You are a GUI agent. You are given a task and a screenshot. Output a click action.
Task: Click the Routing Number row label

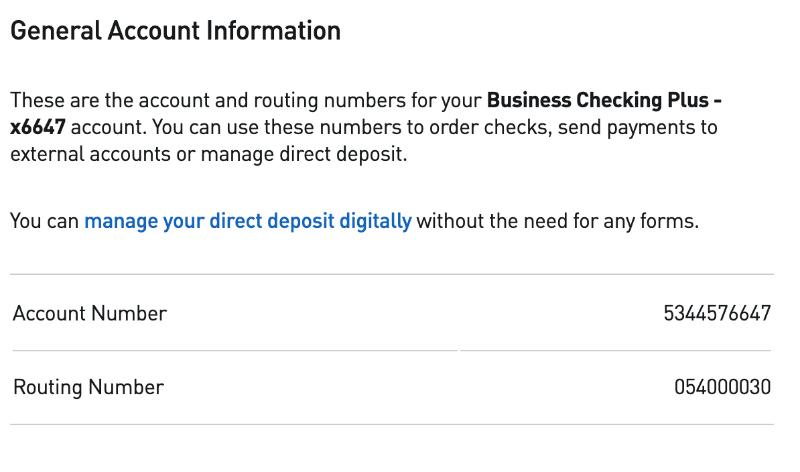coord(88,387)
